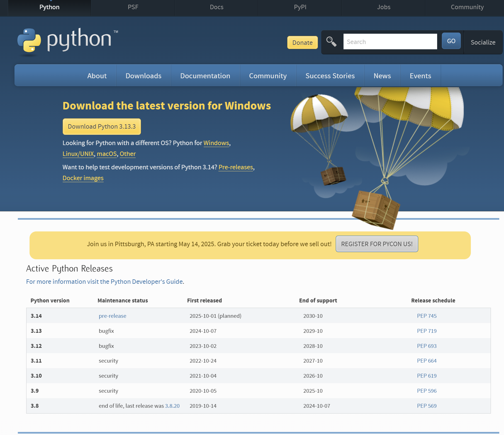The image size is (504, 435).
Task: Open the About menu
Action: click(x=97, y=76)
